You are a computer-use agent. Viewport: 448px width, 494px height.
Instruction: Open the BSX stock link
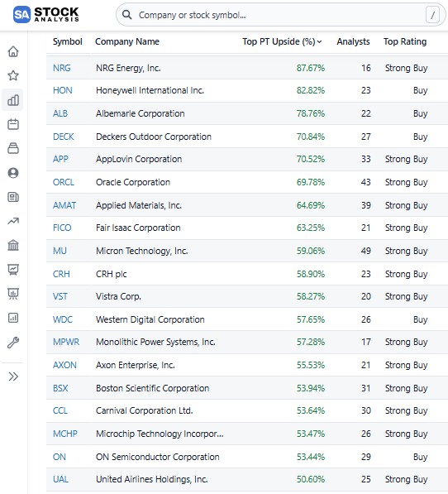(x=60, y=388)
